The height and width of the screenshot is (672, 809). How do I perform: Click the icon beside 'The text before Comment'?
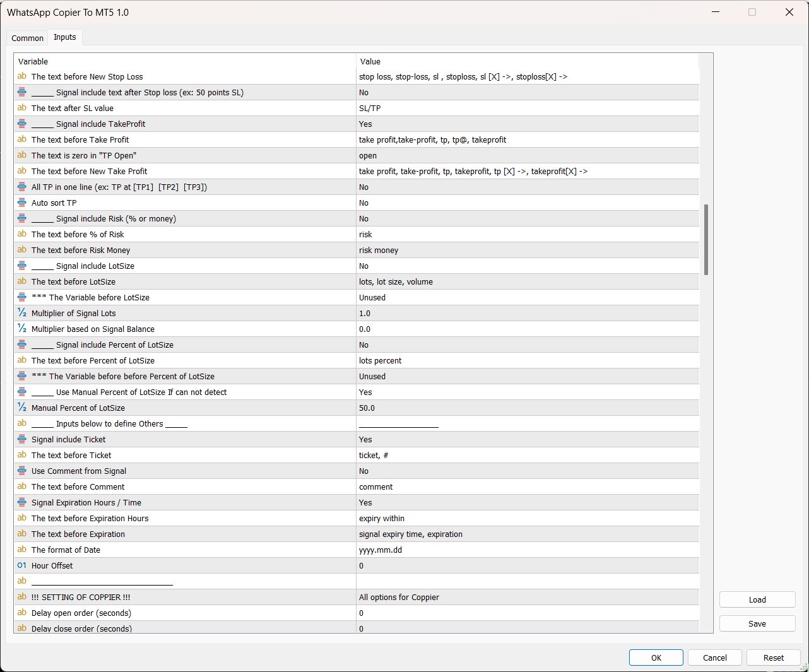[22, 486]
